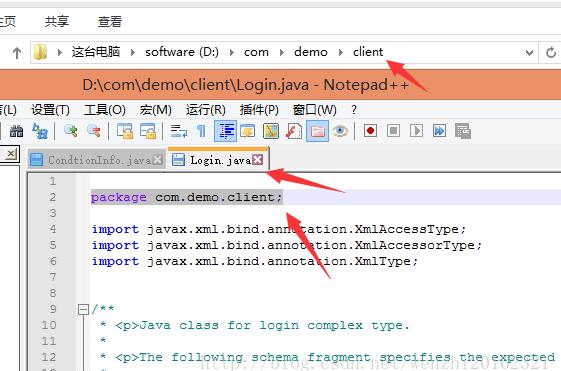Click the import XmlType line
This screenshot has width=561, height=371.
[x=255, y=261]
